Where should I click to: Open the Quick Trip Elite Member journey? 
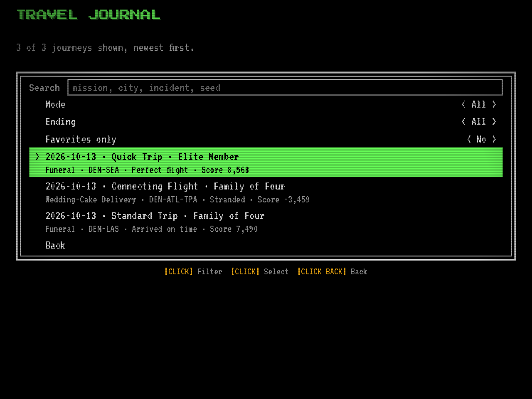coord(266,162)
